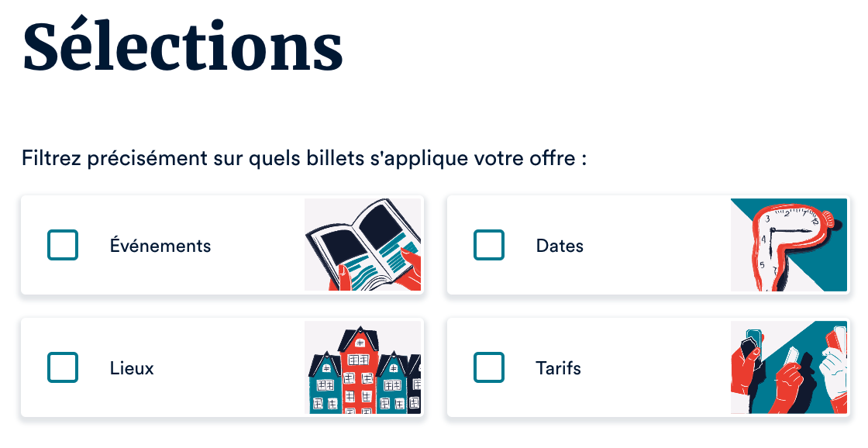Screen dimensions: 868x448
Task: Click the colorful houses illustration for Lieux
Action: (x=363, y=368)
